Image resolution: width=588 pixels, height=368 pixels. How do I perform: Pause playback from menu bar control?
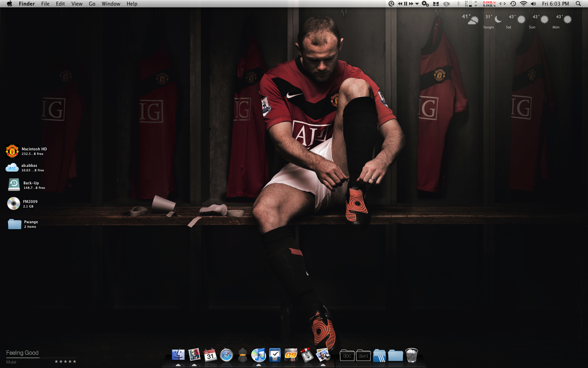pos(406,4)
